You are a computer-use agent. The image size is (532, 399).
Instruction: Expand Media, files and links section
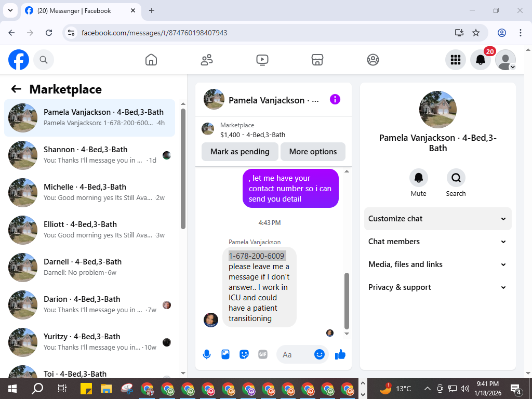pyautogui.click(x=437, y=264)
